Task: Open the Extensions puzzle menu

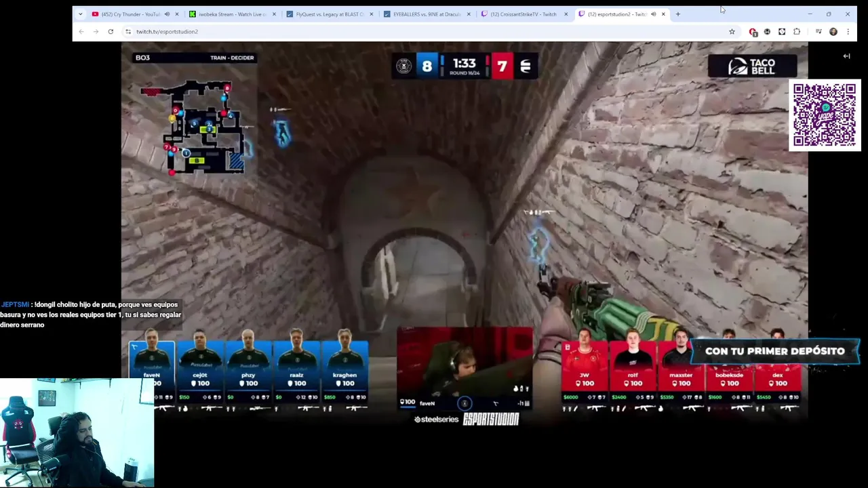Action: (797, 32)
